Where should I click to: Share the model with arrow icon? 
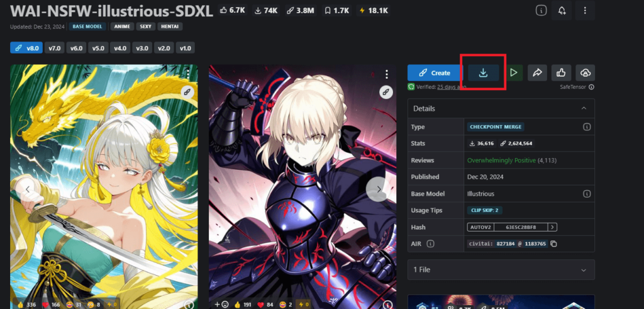[x=537, y=73]
